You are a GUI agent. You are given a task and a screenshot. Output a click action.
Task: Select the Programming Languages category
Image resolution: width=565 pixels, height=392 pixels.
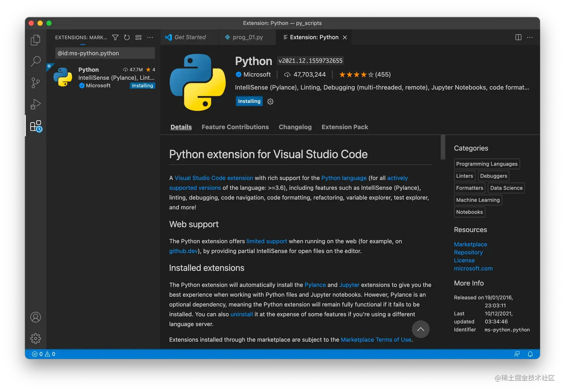click(487, 164)
